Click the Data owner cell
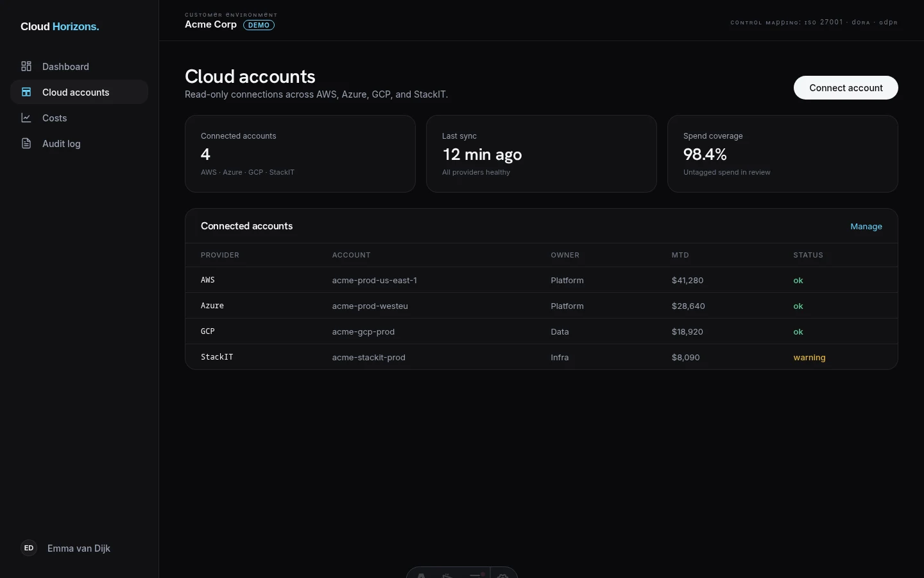This screenshot has height=578, width=924. pos(560,331)
